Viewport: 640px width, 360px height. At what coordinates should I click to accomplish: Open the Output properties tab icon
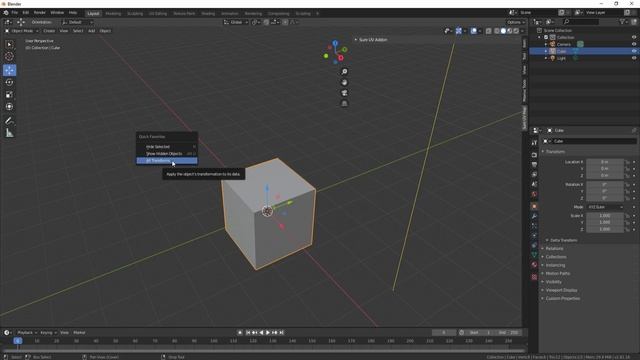click(534, 164)
